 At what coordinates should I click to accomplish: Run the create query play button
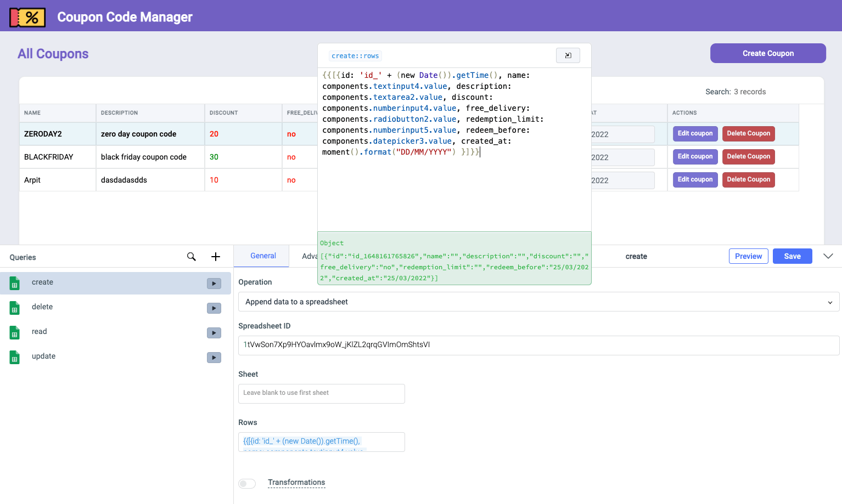214,284
